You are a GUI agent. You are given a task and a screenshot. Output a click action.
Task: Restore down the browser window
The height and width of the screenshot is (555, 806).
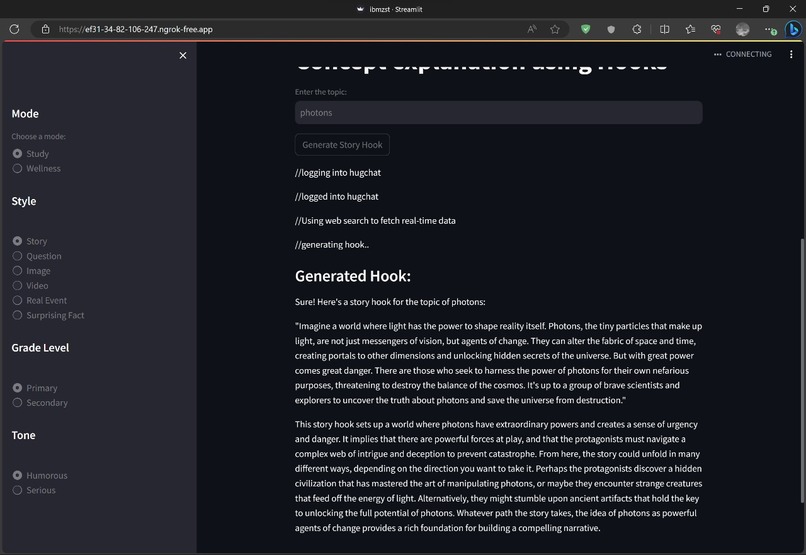(x=766, y=9)
